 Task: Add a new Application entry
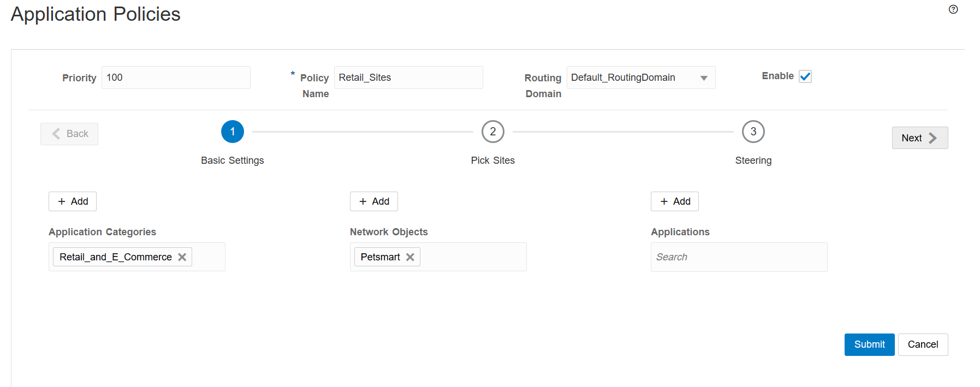pos(675,201)
